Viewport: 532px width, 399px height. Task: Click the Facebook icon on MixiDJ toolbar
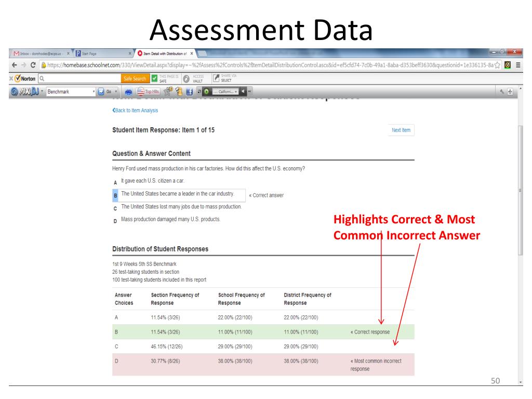point(189,91)
